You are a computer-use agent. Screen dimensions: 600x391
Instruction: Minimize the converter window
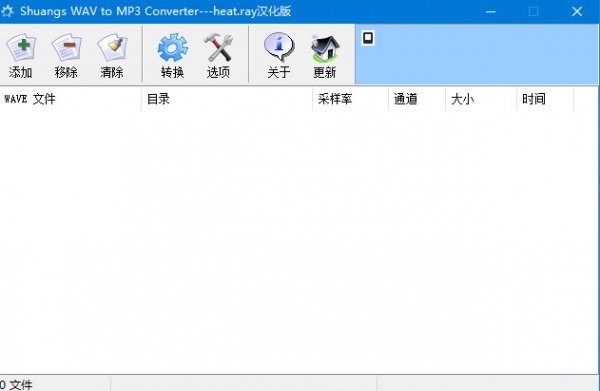click(491, 11)
